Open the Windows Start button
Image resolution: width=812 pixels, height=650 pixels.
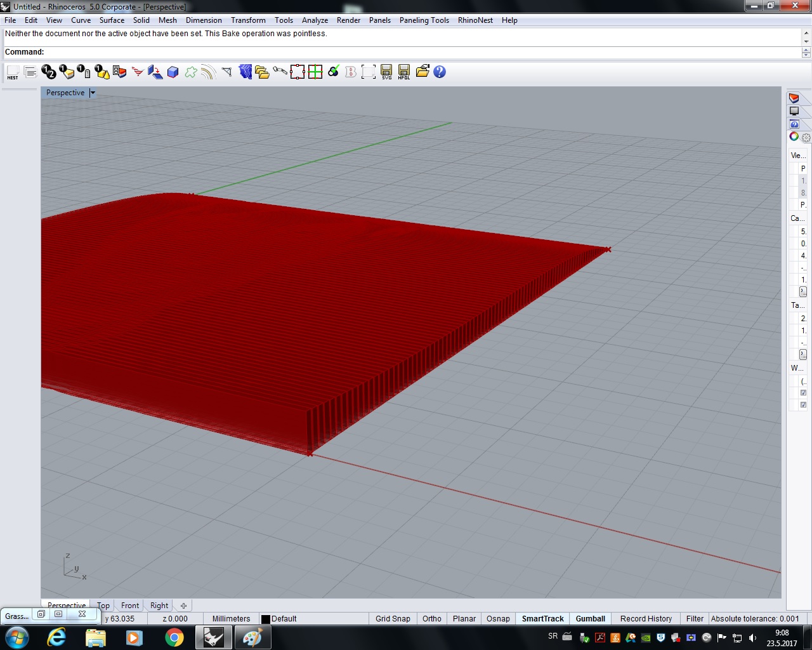[17, 637]
